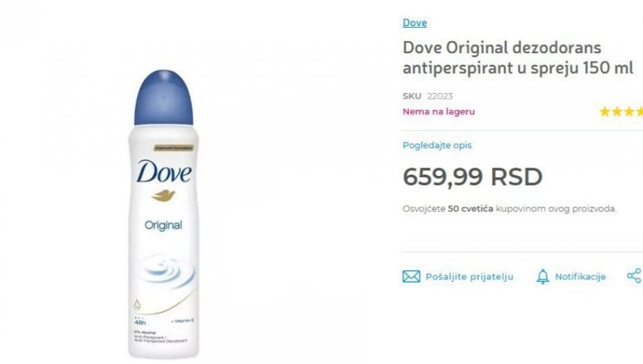The height and width of the screenshot is (364, 643).
Task: Click the SKU label
Action: click(x=412, y=96)
